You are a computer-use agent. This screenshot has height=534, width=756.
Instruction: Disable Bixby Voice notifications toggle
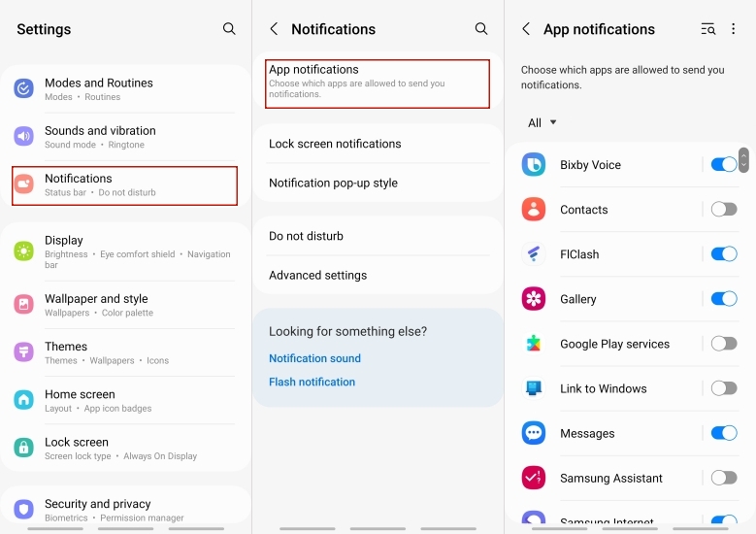click(724, 164)
